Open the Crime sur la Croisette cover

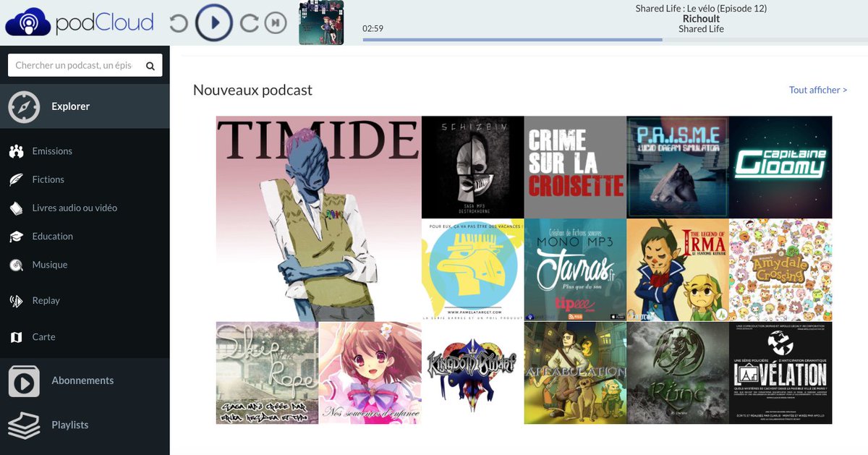click(x=575, y=167)
